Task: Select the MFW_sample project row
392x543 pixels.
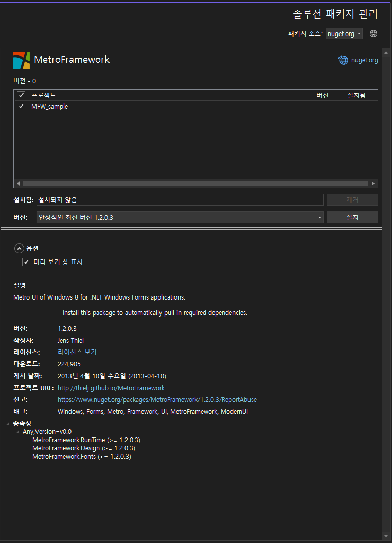Action: click(x=195, y=107)
